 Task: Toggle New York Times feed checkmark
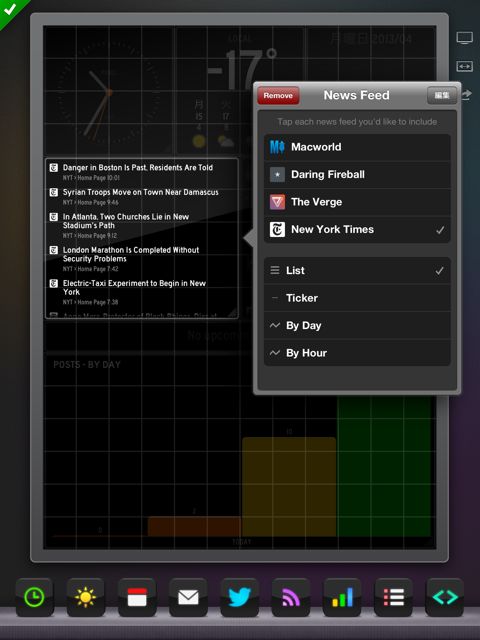357,230
